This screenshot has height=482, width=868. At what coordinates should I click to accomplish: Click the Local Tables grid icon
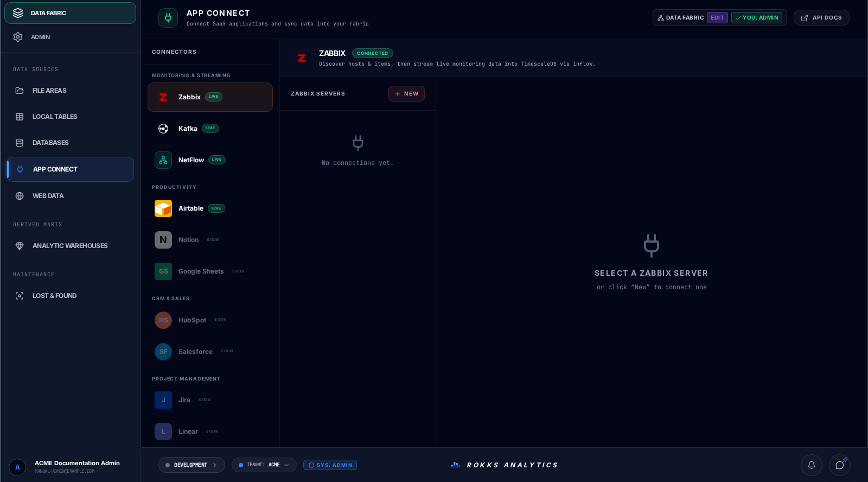point(20,117)
